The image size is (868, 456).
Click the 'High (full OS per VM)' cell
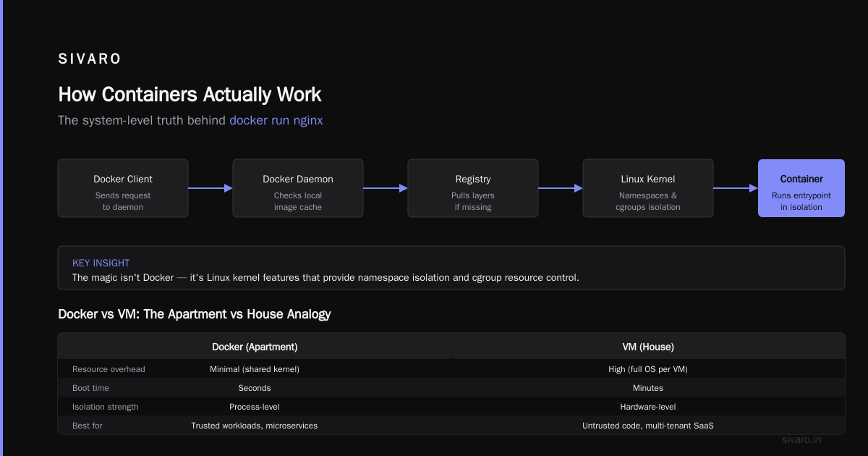pyautogui.click(x=648, y=369)
